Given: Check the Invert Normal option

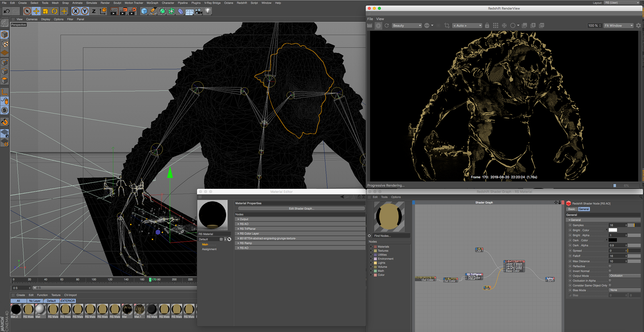Looking at the screenshot, I should click(x=610, y=271).
